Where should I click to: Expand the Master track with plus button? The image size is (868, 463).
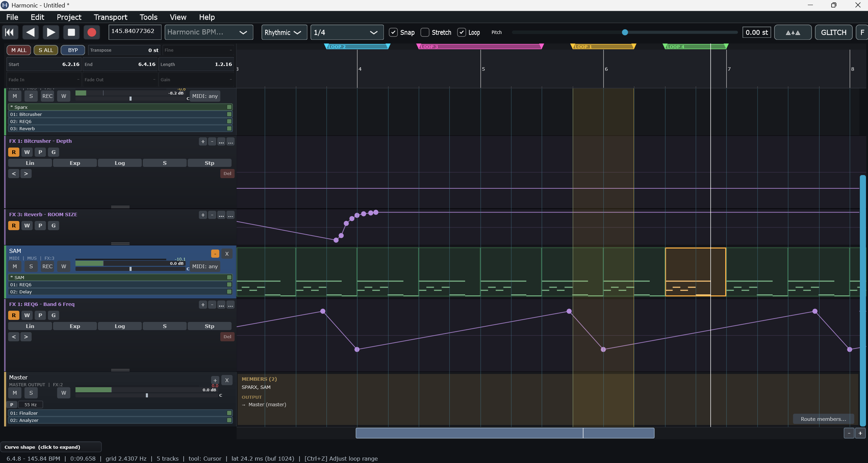pos(215,380)
